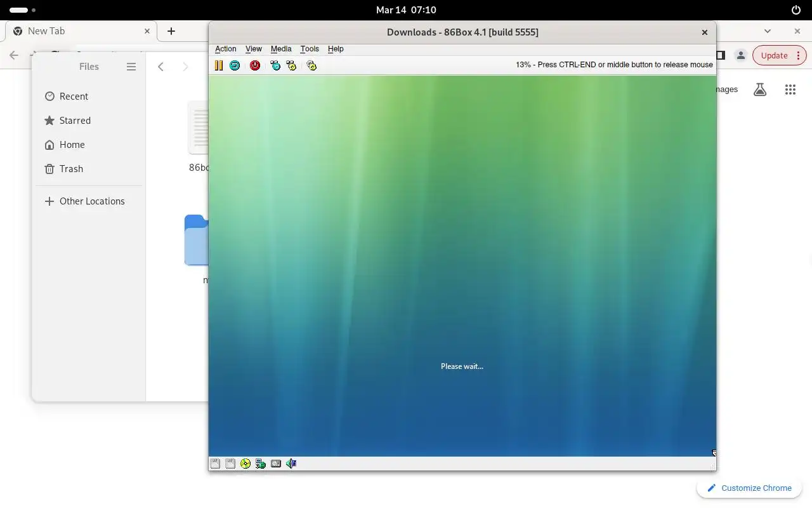This screenshot has width=812, height=508.
Task: Open Other Locations in Files sidebar
Action: point(89,201)
